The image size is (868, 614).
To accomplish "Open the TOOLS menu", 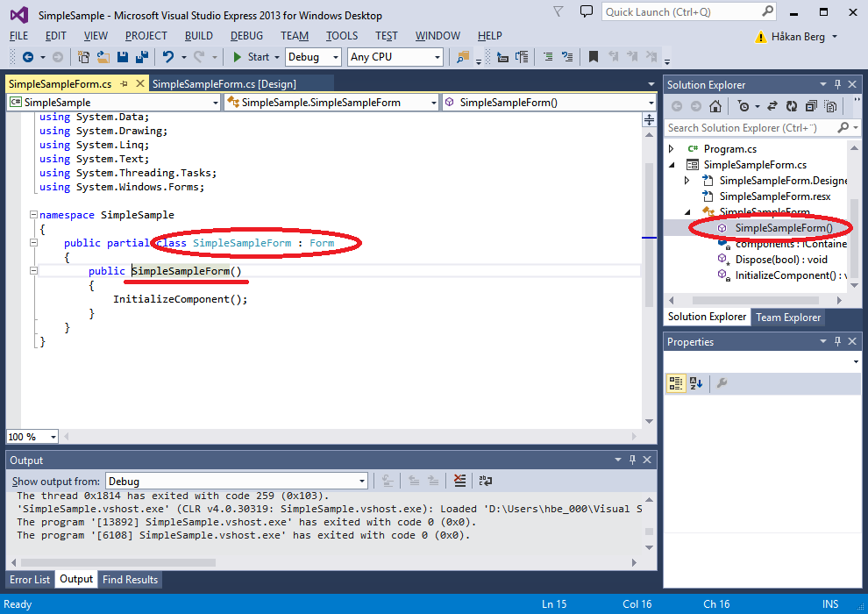I will [342, 35].
